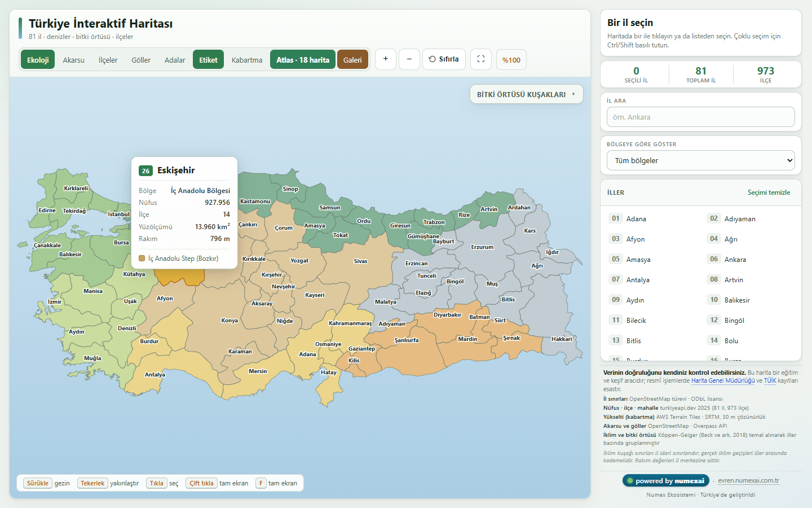
Task: Toggle the Akarsu layer
Action: tap(74, 60)
